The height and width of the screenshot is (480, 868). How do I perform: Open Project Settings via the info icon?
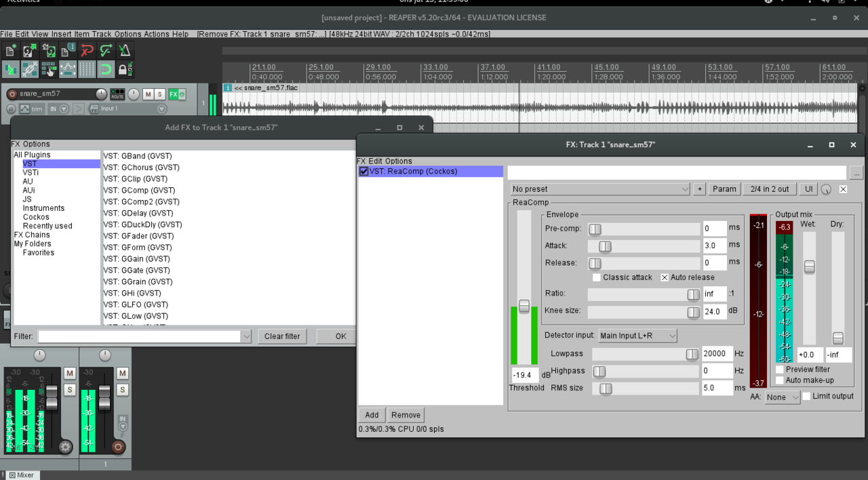point(68,50)
